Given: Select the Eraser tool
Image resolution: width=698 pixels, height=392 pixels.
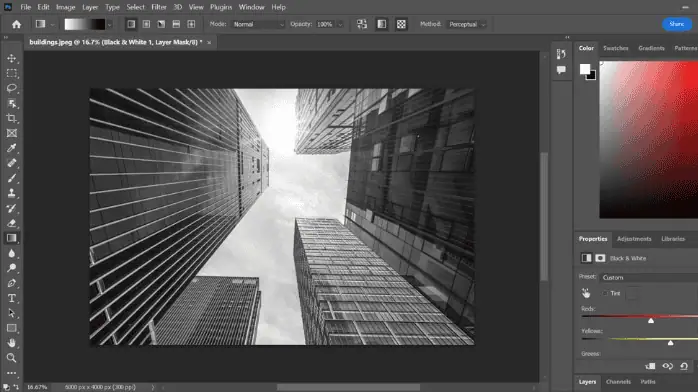Looking at the screenshot, I should click(12, 223).
